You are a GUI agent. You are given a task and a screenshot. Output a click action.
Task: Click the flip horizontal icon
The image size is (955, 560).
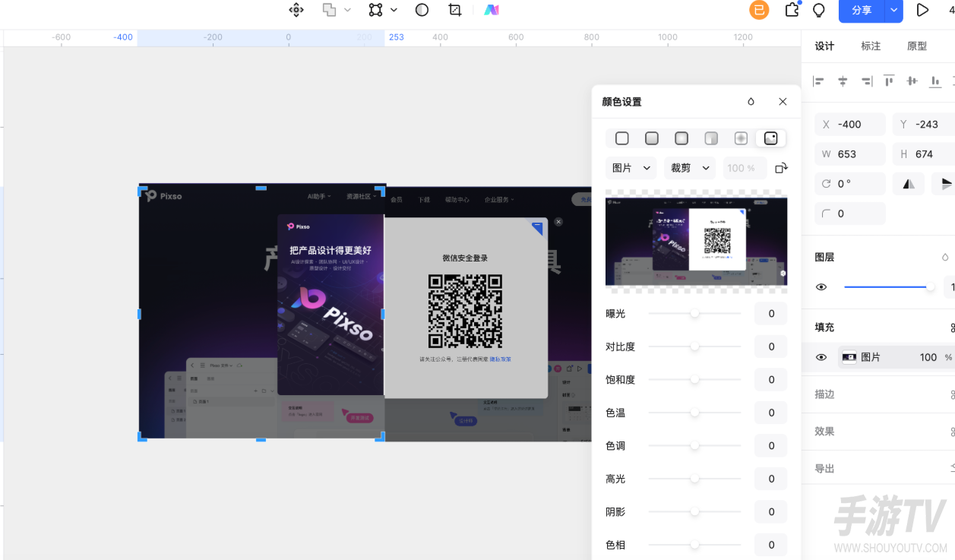pyautogui.click(x=909, y=184)
